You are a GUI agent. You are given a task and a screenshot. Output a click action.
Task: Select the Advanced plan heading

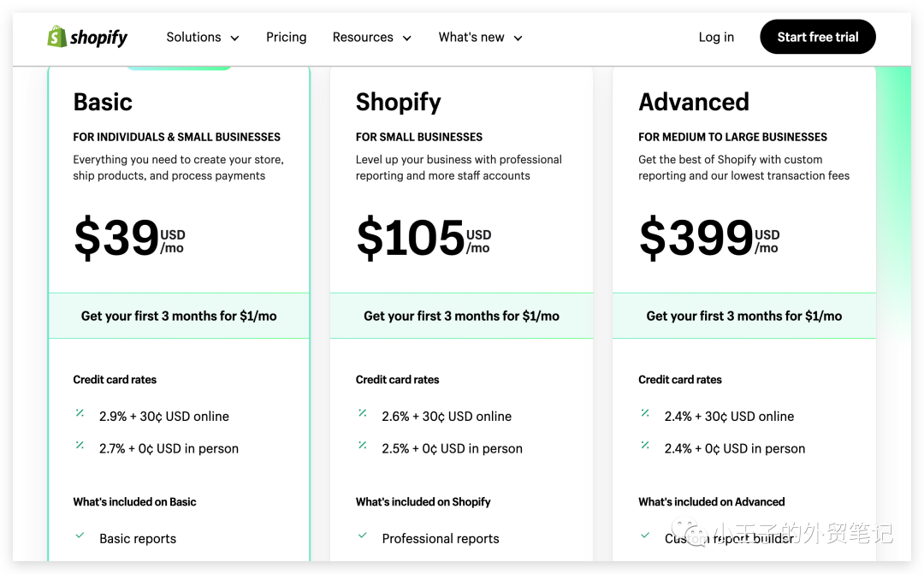[x=694, y=102]
